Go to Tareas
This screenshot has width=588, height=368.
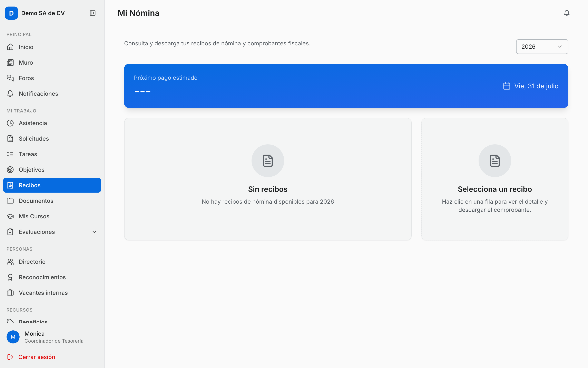pos(52,154)
